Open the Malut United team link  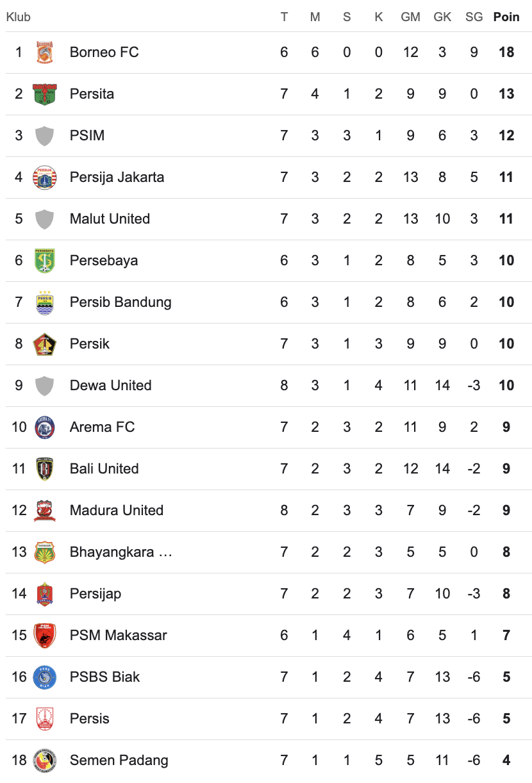(x=110, y=219)
